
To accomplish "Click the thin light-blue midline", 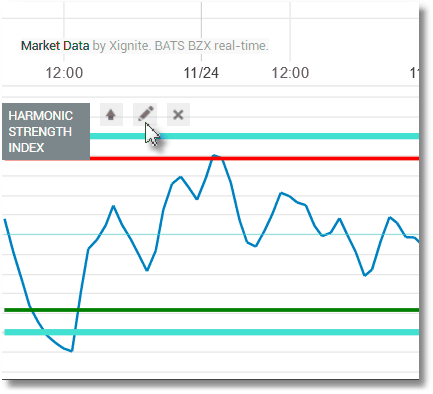I will tap(211, 235).
